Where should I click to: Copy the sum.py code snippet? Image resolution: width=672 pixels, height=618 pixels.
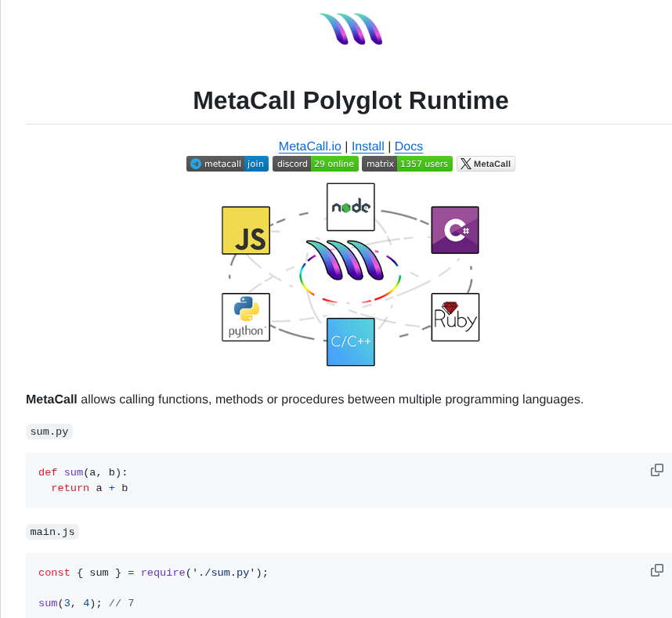[656, 469]
